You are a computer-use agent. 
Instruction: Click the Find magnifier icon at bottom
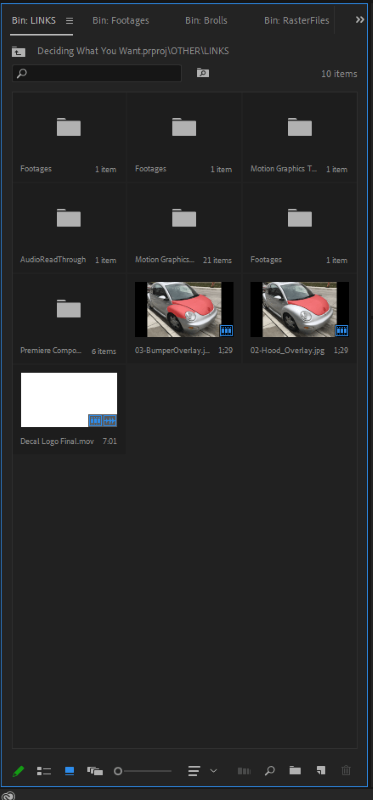(x=270, y=770)
